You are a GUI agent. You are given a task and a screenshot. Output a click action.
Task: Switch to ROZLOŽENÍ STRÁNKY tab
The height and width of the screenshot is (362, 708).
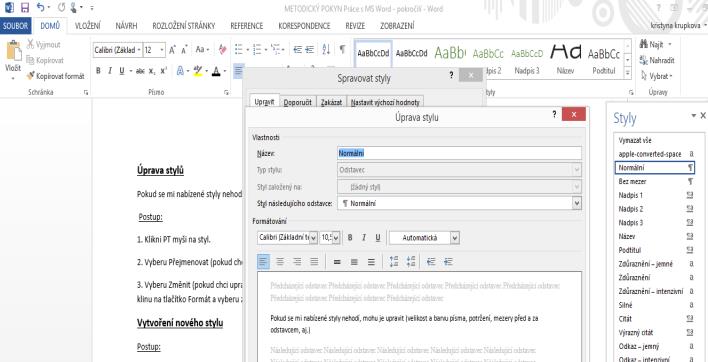click(x=184, y=26)
